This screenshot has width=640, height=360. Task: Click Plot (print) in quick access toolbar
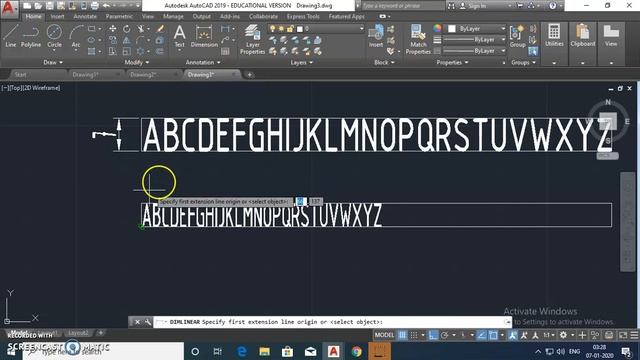(x=94, y=6)
